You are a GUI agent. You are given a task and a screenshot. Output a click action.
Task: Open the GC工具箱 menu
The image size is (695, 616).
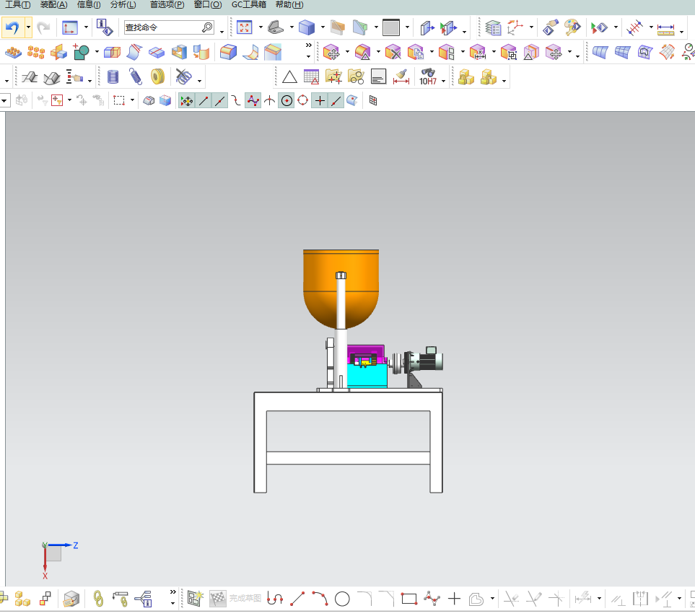coord(249,5)
